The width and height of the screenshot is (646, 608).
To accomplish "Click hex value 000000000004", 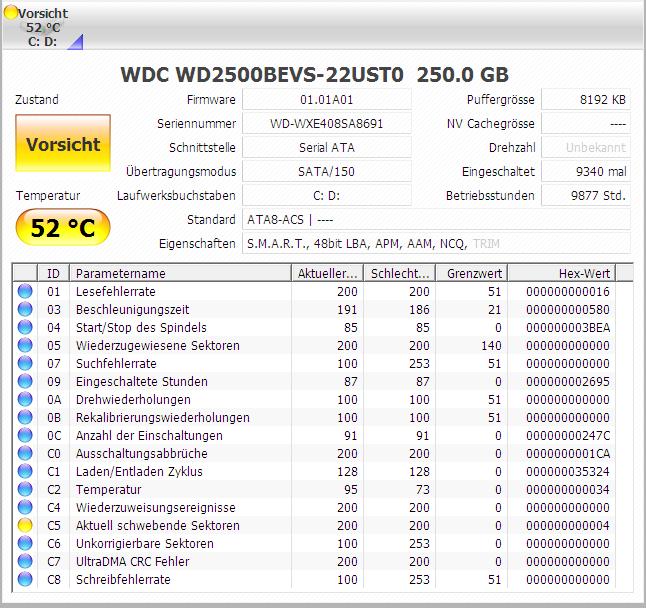I will point(568,525).
